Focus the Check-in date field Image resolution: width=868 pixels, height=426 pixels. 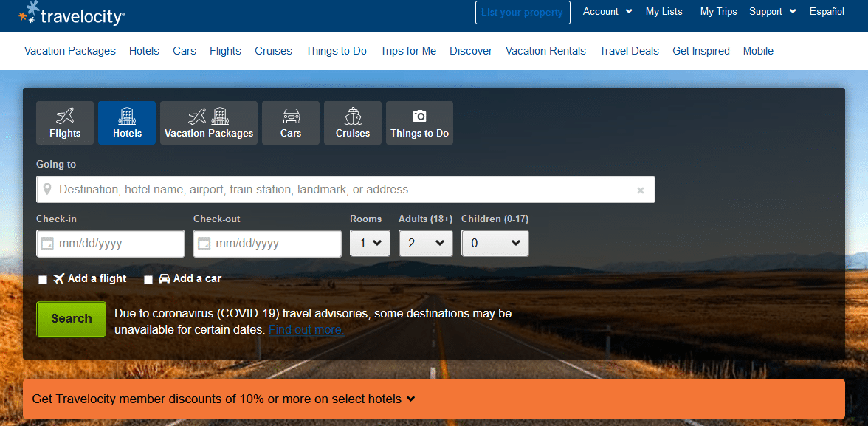(x=110, y=244)
